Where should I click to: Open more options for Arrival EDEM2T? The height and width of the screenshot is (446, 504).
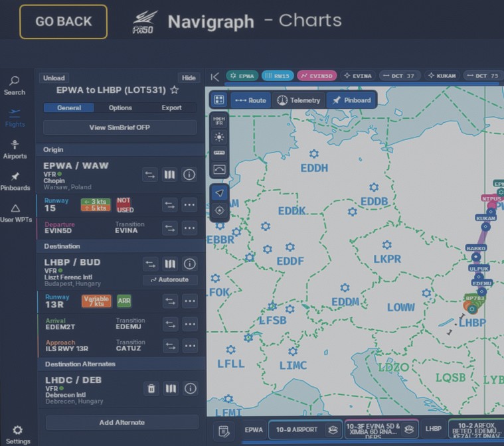pyautogui.click(x=190, y=325)
